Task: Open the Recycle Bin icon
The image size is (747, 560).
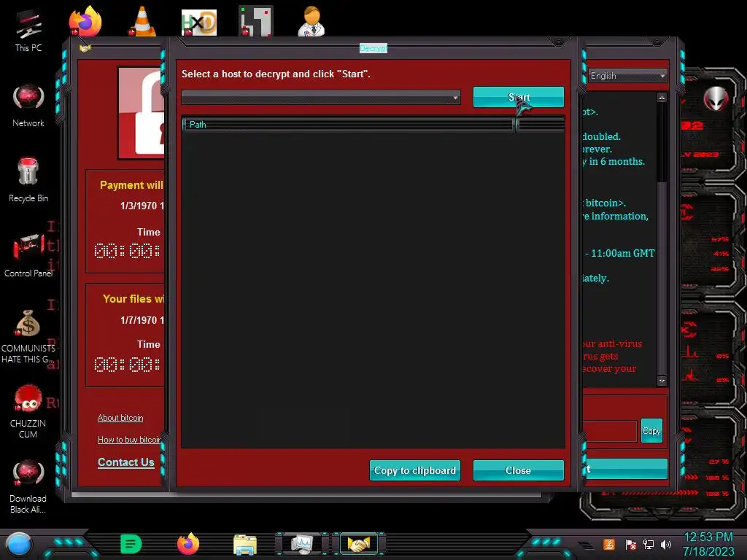Action: click(28, 180)
